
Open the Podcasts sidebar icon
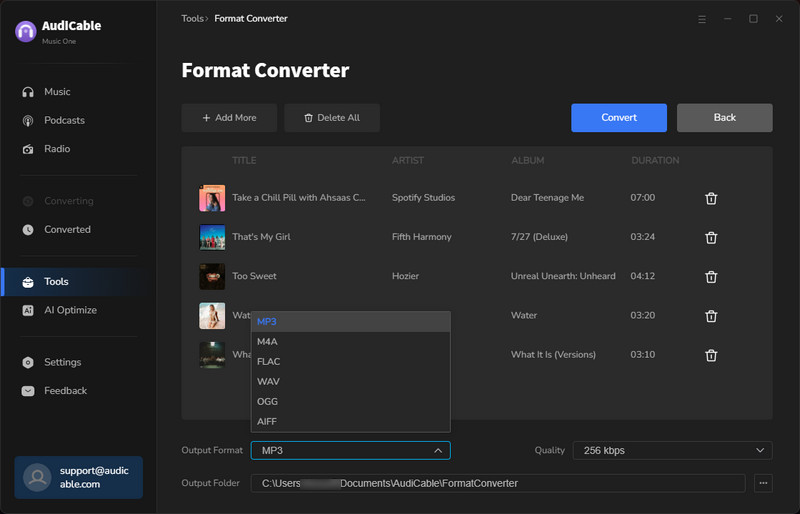click(28, 120)
